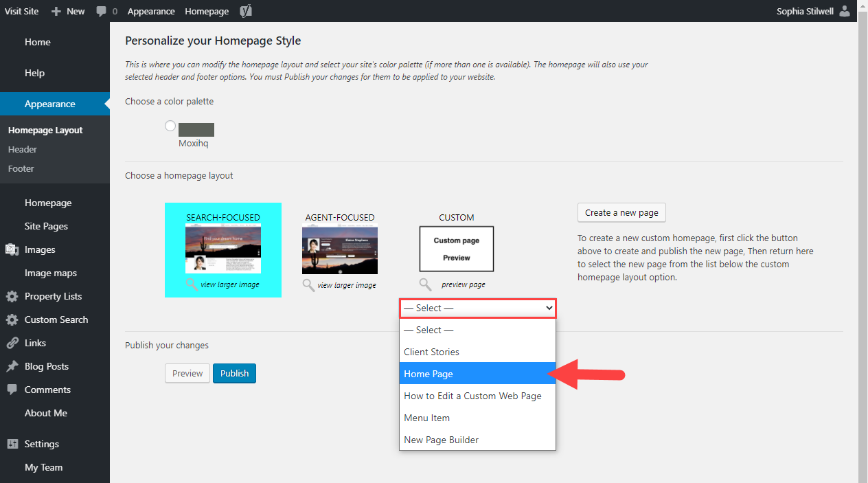Open the custom page Select dropdown

coord(477,308)
